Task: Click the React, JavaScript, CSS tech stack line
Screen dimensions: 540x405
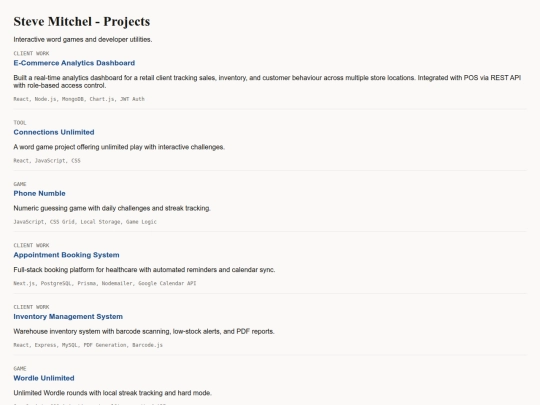Action: click(47, 161)
